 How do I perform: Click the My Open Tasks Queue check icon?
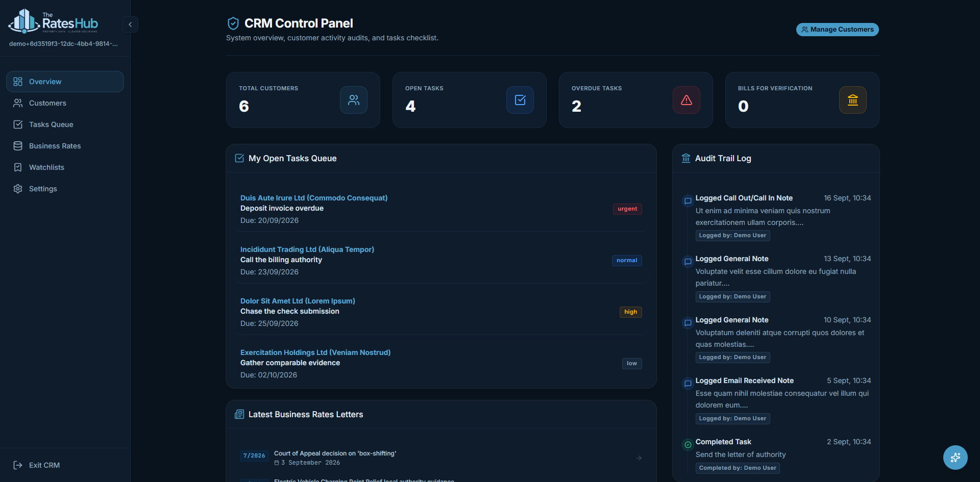pyautogui.click(x=239, y=158)
